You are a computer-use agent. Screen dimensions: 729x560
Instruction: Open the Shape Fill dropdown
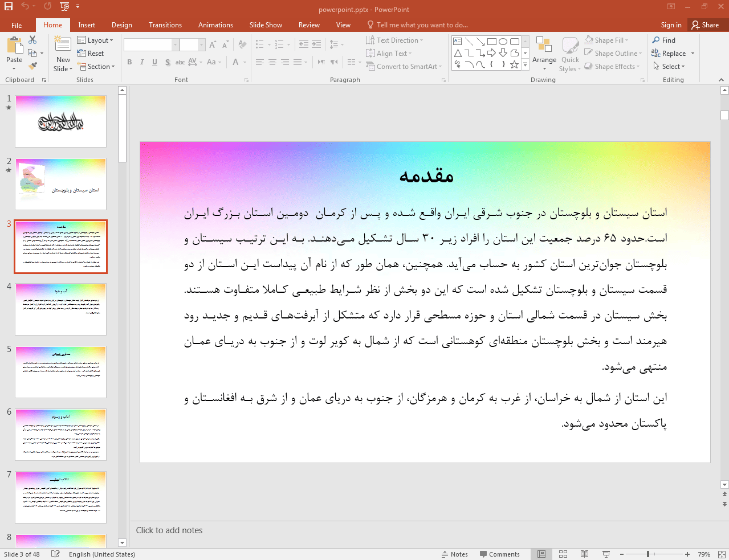pos(607,40)
